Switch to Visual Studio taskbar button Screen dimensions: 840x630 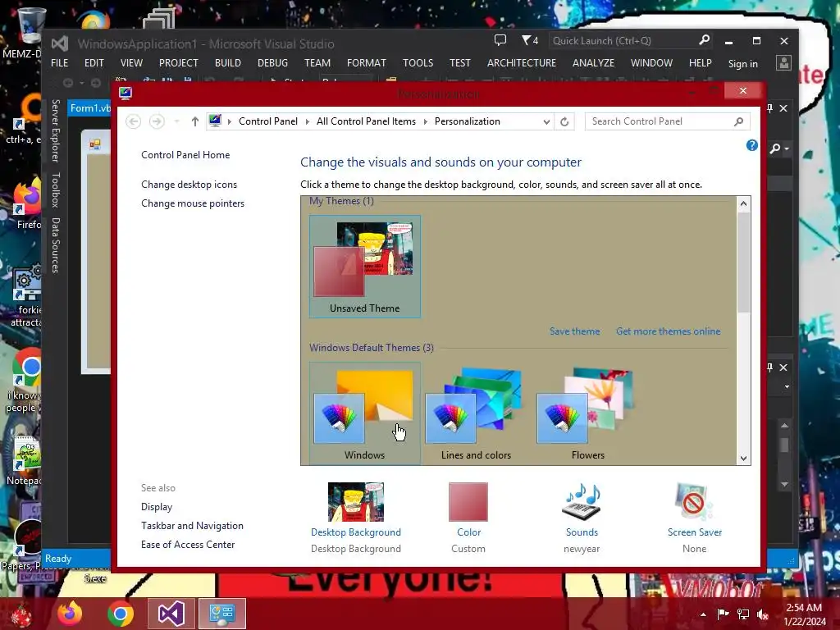pos(171,614)
